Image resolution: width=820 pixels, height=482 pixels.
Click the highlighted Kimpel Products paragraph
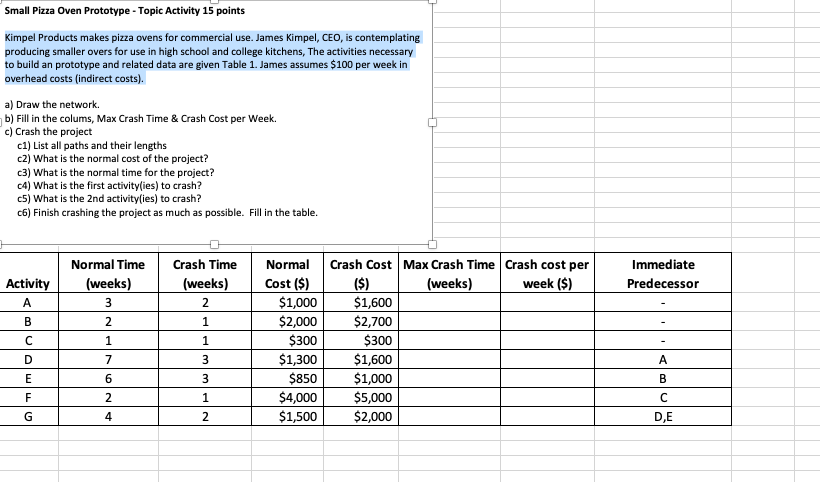(x=212, y=58)
